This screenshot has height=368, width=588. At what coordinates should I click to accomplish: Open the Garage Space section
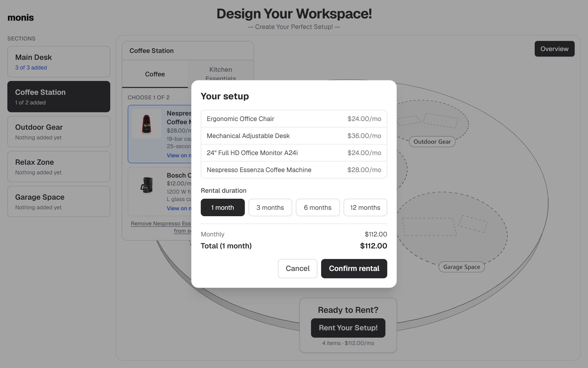click(x=59, y=201)
